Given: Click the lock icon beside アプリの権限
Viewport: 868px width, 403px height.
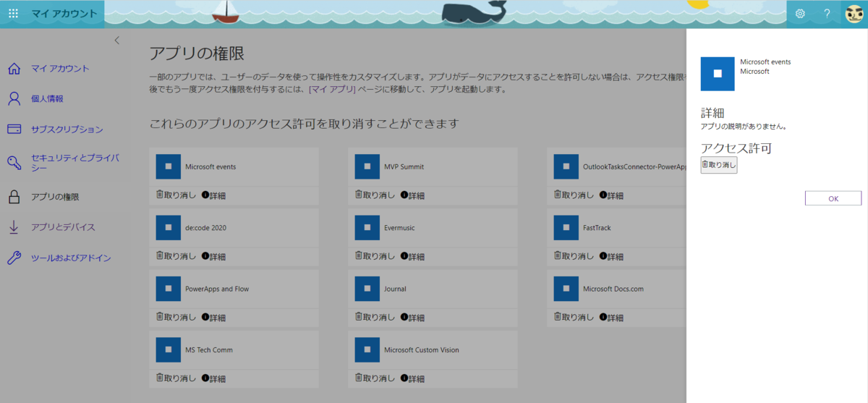Looking at the screenshot, I should 14,196.
